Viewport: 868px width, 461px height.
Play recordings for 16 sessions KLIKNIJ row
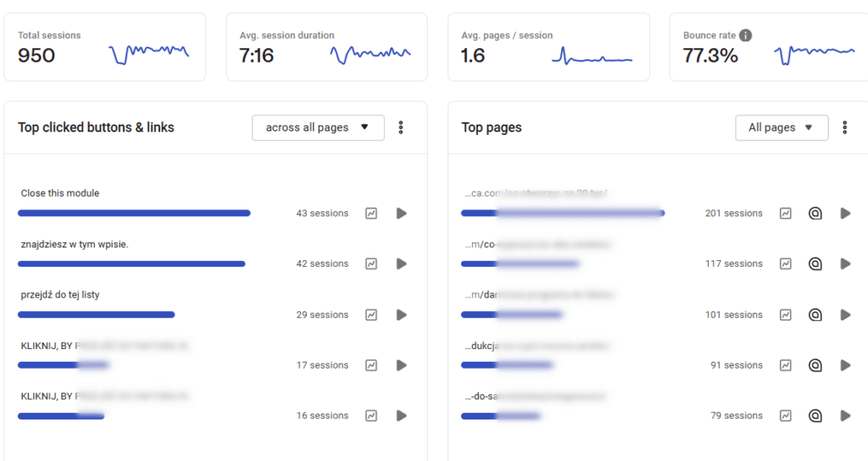coord(402,416)
